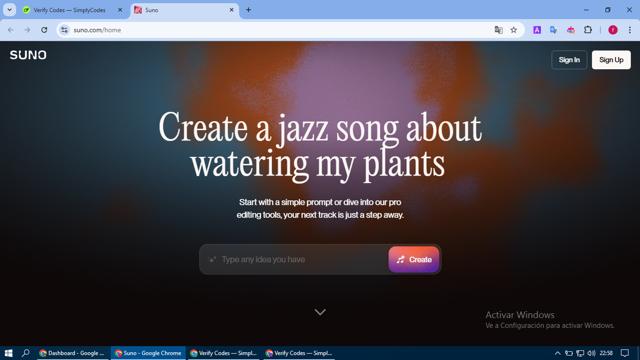Open the volume control in tray
Viewport: 640px width, 360px height.
(591, 353)
